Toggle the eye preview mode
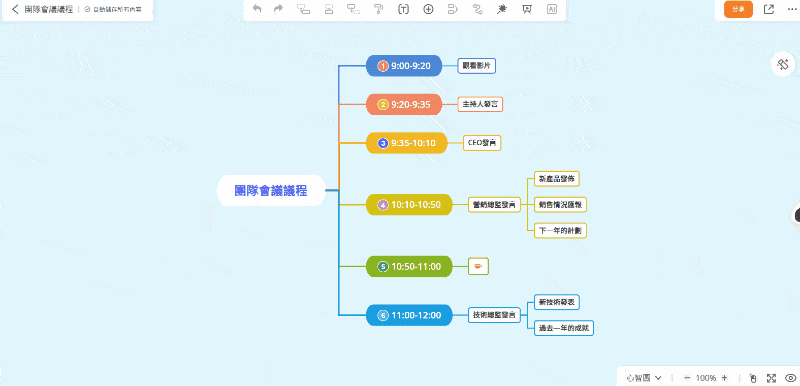The width and height of the screenshot is (800, 386). (x=790, y=378)
